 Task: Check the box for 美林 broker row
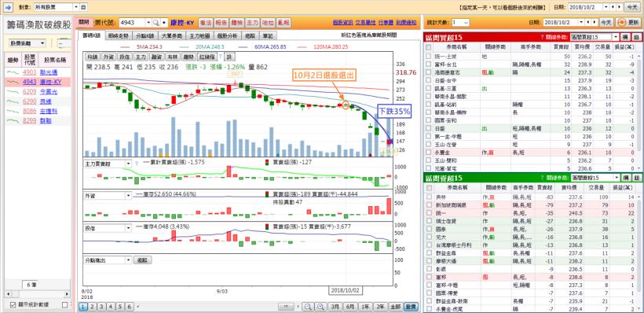click(429, 197)
